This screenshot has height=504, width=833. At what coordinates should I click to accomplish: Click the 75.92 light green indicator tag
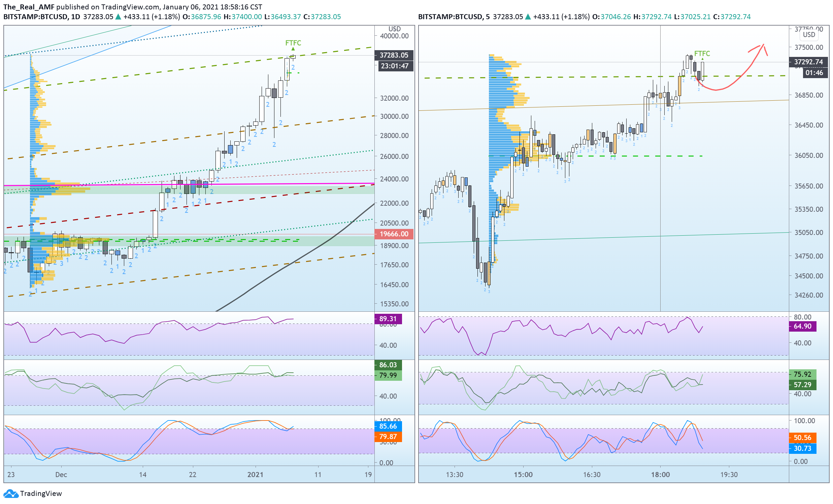click(802, 374)
